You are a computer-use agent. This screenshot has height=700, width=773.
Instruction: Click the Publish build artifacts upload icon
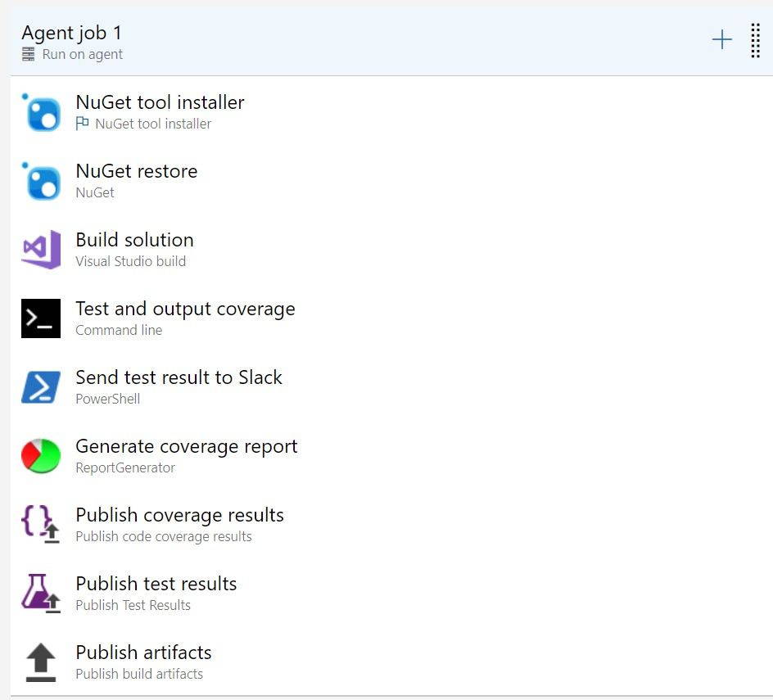point(41,662)
